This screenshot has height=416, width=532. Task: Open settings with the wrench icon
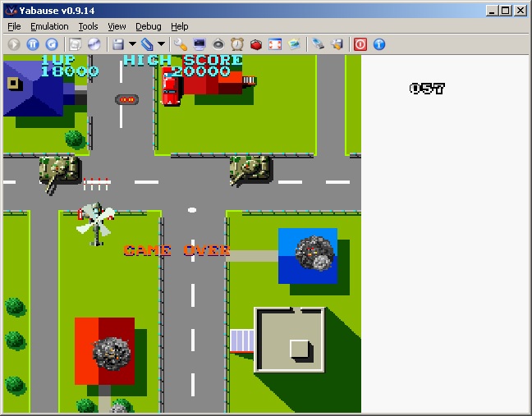pos(180,44)
